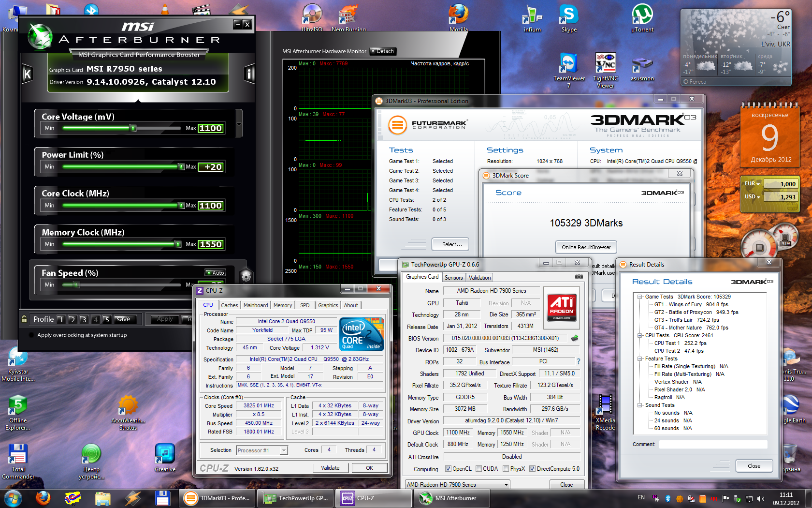The height and width of the screenshot is (508, 812).
Task: Open Mozilla Firefox desktop shortcut
Action: [459, 17]
